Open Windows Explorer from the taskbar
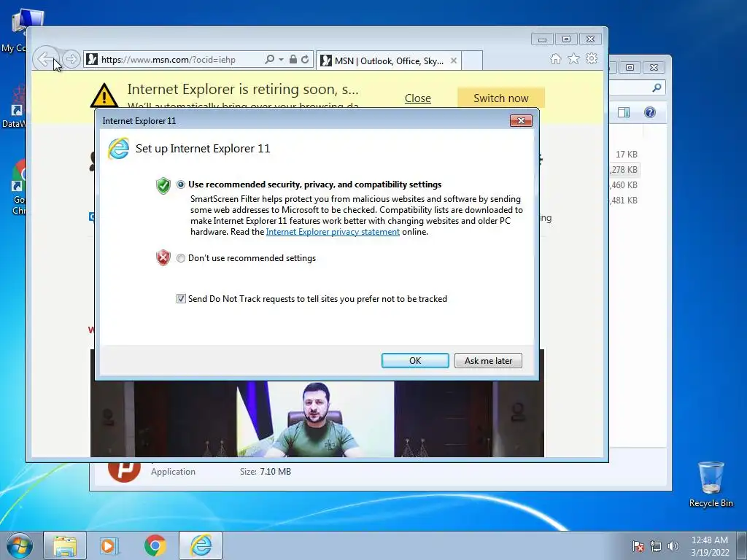 click(x=65, y=545)
